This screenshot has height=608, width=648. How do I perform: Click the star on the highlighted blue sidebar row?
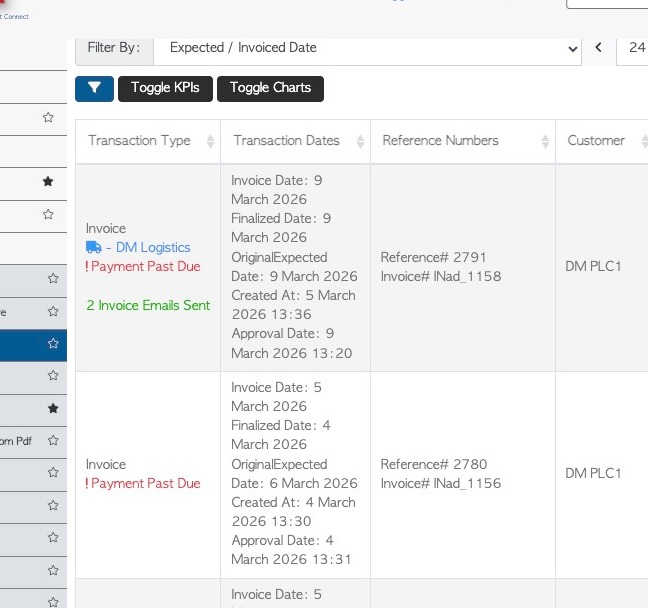pos(53,344)
